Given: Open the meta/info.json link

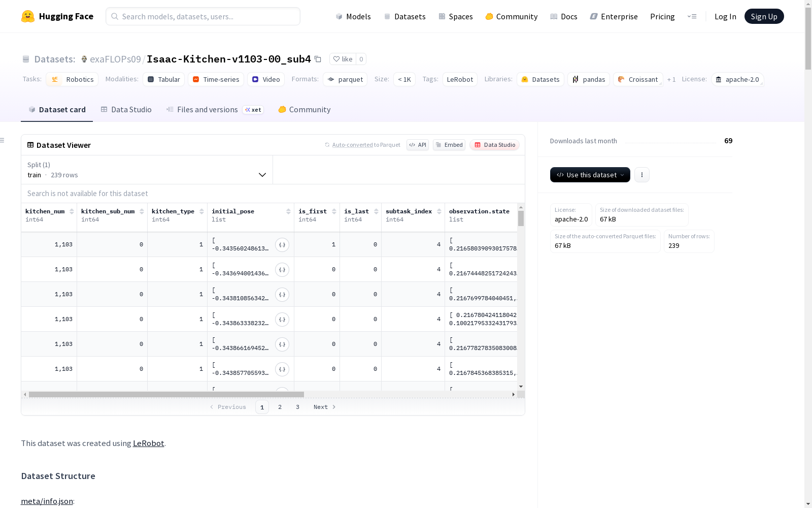Looking at the screenshot, I should [x=47, y=501].
